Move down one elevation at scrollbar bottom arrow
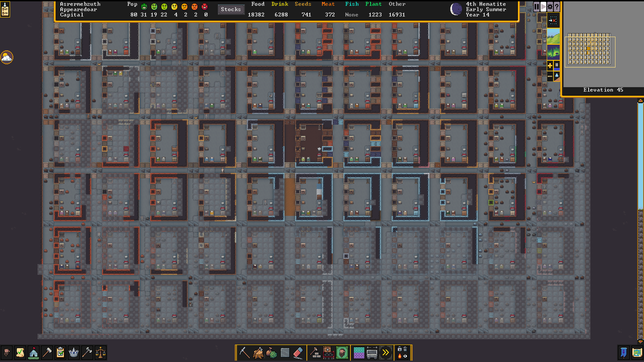The image size is (644, 362). click(x=640, y=342)
